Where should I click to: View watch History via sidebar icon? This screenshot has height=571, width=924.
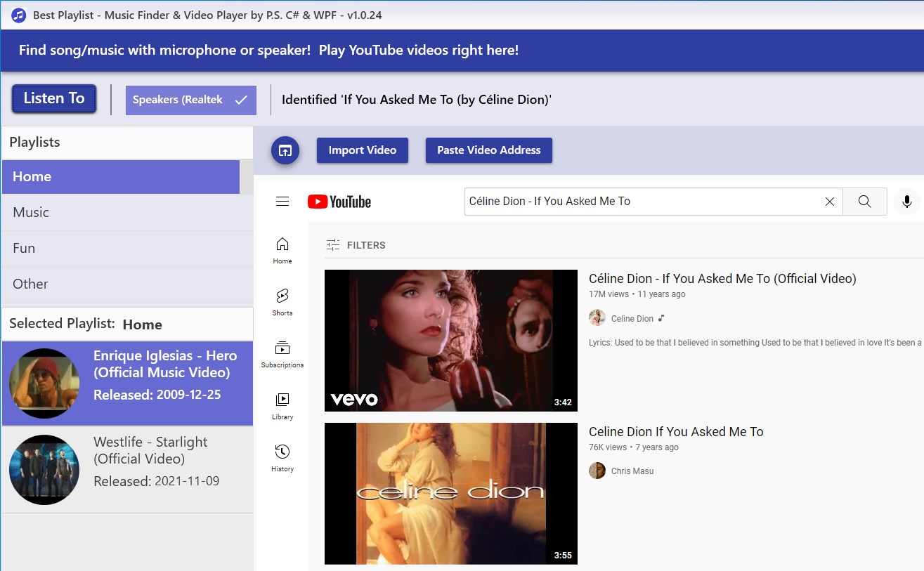click(x=282, y=457)
